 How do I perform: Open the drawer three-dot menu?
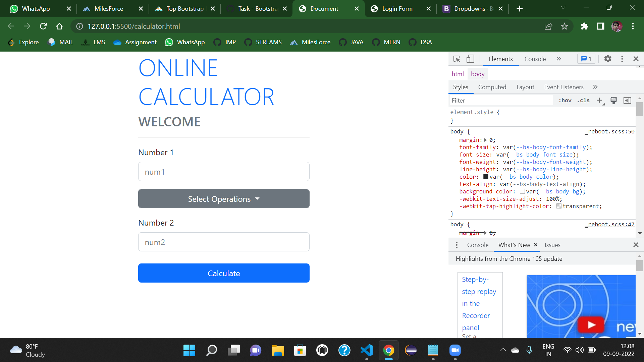pyautogui.click(x=457, y=245)
